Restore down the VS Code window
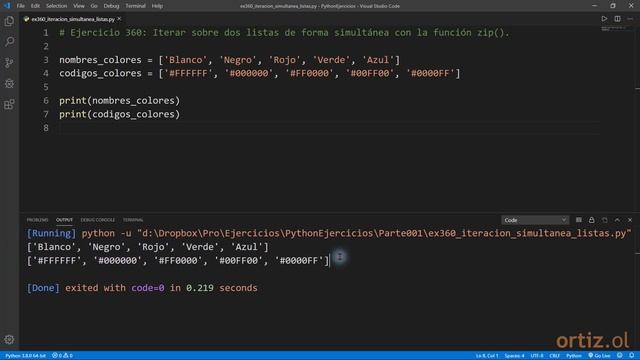This screenshot has width=640, height=360. (x=613, y=6)
